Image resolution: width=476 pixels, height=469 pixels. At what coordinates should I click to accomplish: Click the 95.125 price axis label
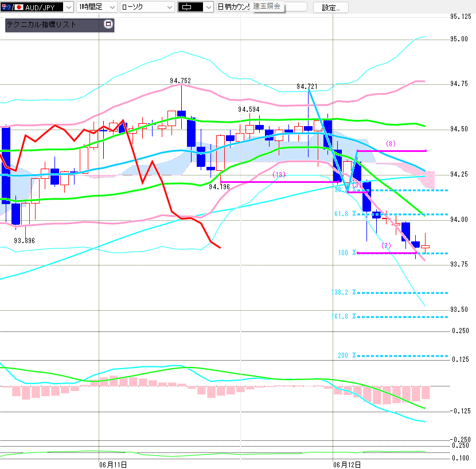tap(461, 17)
